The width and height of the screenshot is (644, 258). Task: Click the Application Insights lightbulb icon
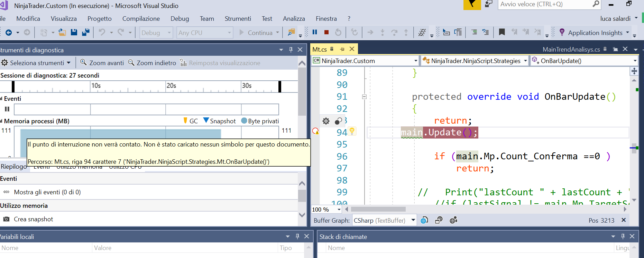pos(562,32)
